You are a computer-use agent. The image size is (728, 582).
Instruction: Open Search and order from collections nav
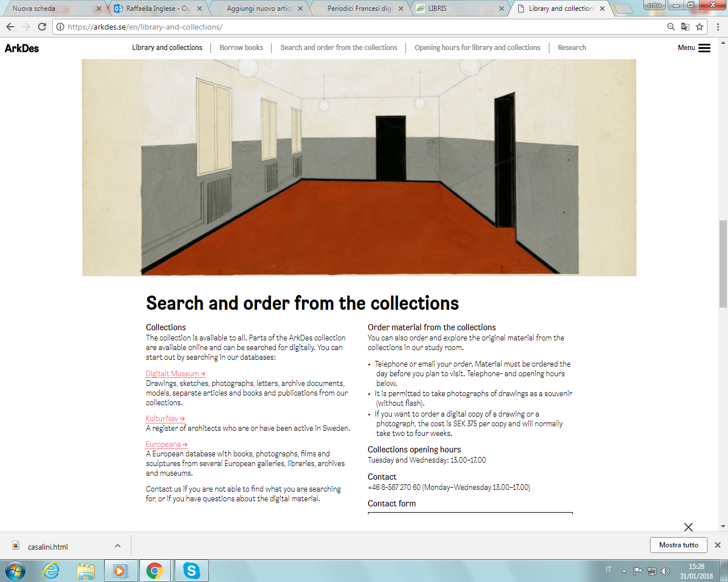point(339,48)
